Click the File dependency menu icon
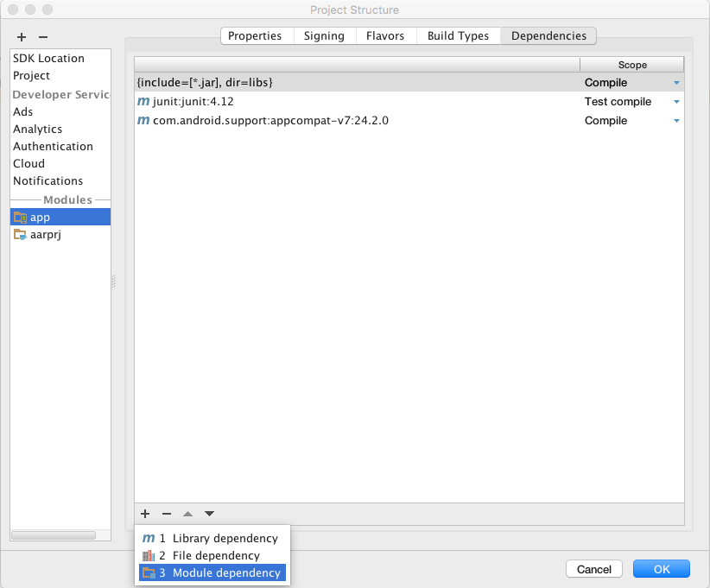The height and width of the screenshot is (588, 710). (149, 555)
